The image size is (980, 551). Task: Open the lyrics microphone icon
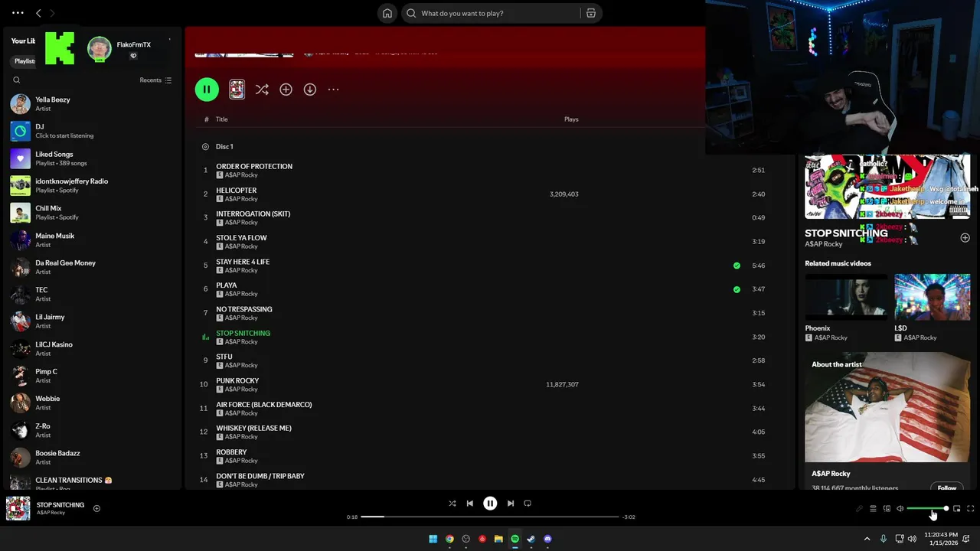(859, 509)
